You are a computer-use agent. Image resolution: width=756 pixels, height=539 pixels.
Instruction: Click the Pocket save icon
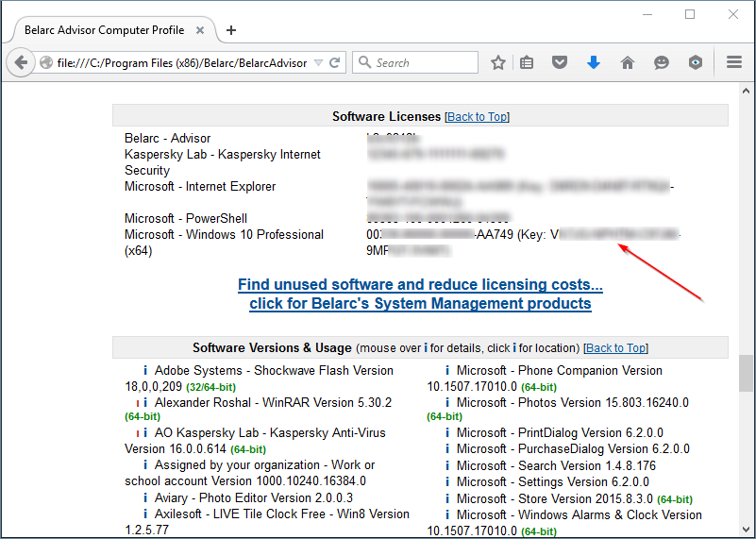coord(560,63)
